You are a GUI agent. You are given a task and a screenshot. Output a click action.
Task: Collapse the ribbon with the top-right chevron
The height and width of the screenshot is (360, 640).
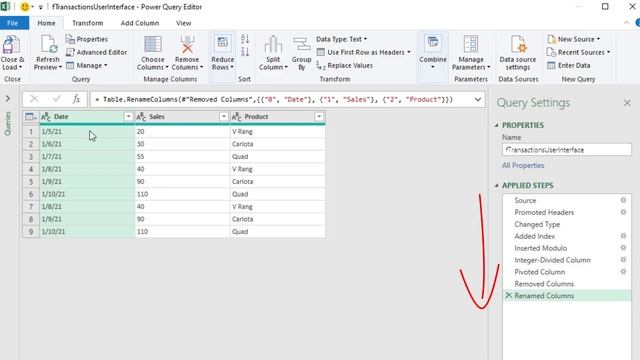(626, 23)
